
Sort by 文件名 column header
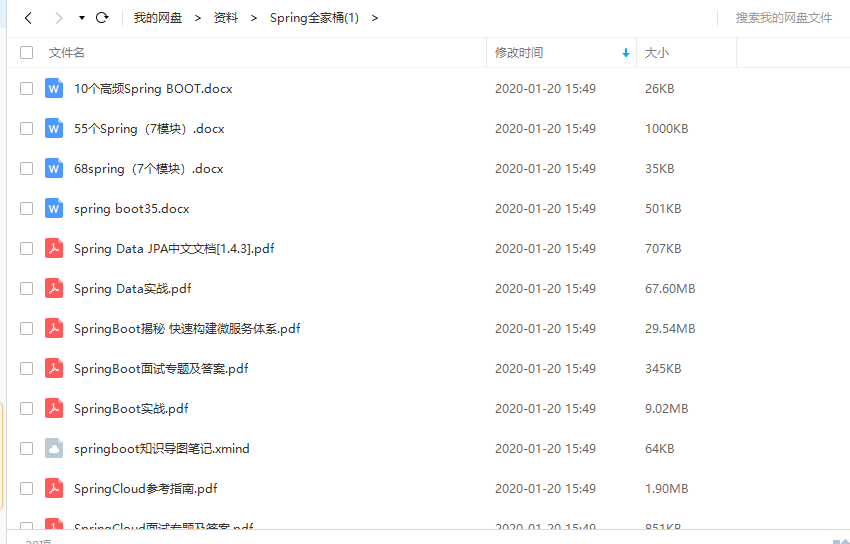[67, 53]
